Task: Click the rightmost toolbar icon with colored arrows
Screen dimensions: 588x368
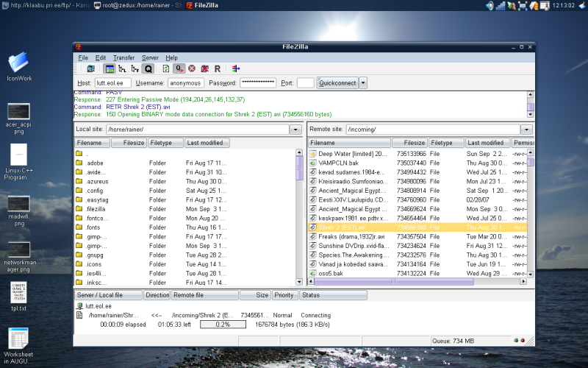Action: point(236,68)
